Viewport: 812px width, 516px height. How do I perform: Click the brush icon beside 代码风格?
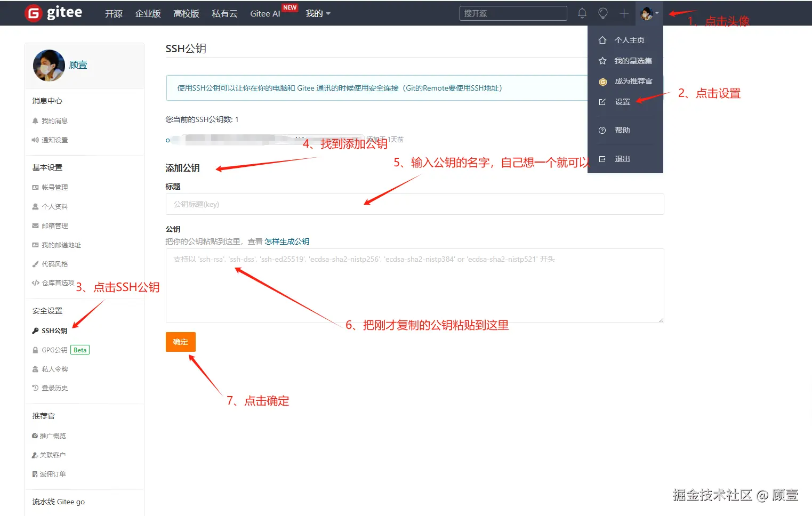[35, 264]
